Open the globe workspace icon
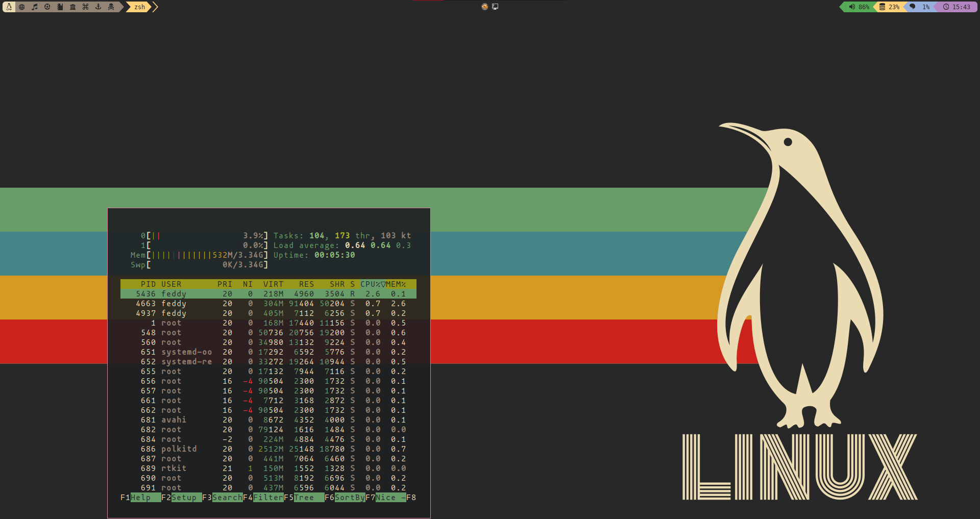 point(22,7)
